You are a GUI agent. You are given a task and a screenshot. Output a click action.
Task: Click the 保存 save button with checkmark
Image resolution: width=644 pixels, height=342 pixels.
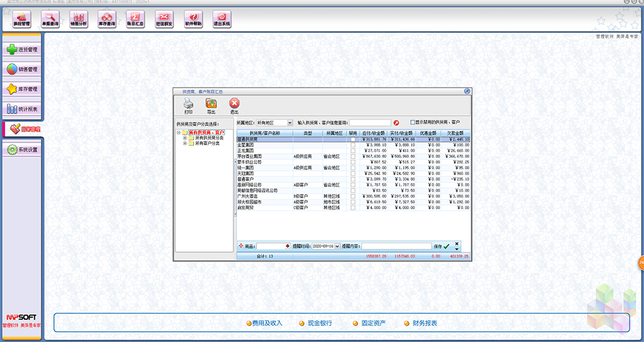click(442, 246)
